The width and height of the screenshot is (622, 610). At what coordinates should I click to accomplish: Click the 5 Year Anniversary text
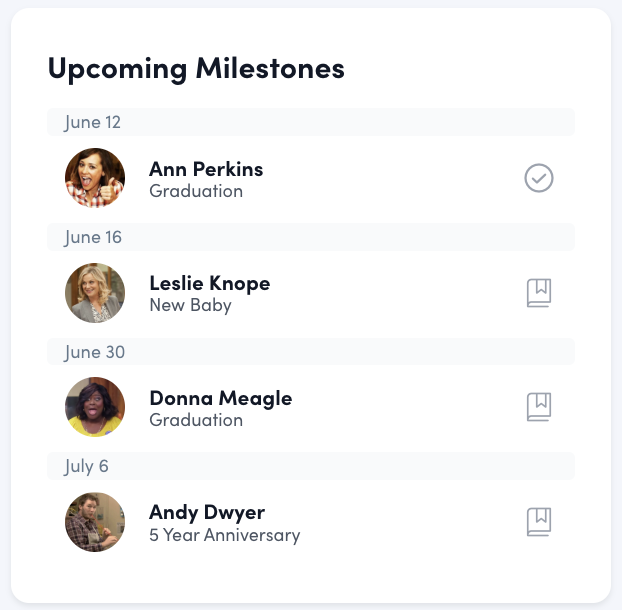224,535
